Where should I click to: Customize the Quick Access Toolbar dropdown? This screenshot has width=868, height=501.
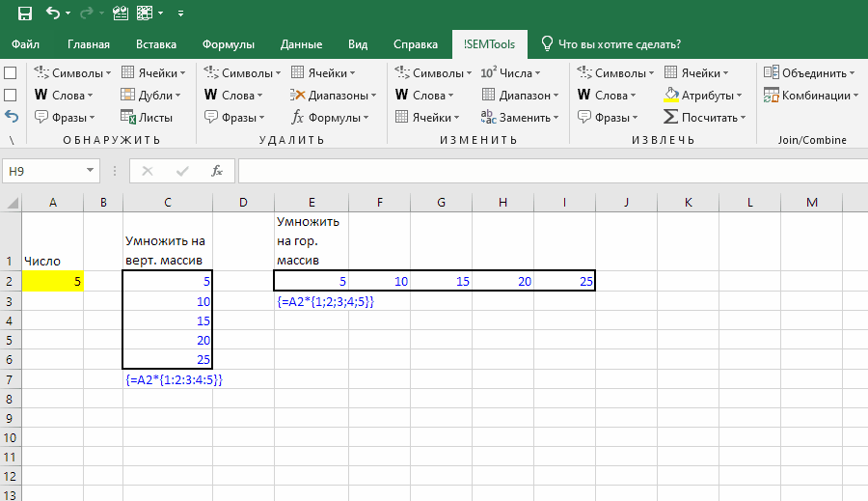tap(180, 13)
